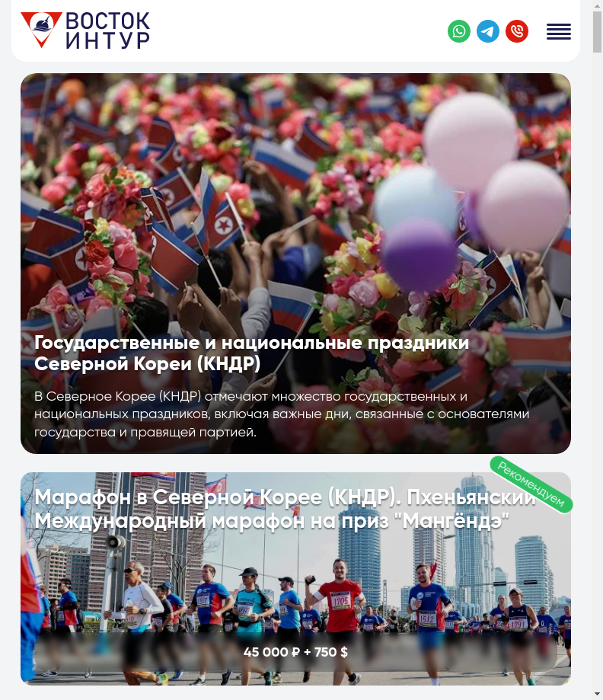Open the Государственные и национальные праздники article title
Image resolution: width=603 pixels, height=700 pixels.
252,353
